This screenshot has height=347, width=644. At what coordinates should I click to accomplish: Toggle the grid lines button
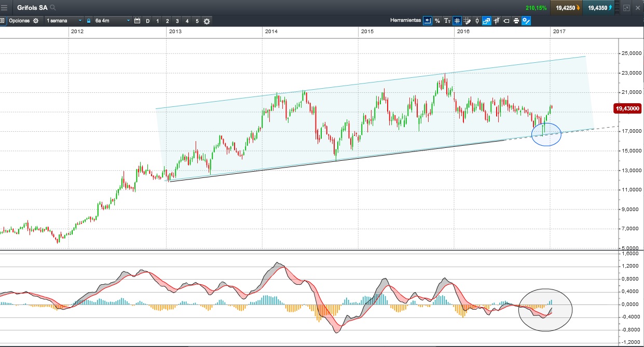coord(457,21)
